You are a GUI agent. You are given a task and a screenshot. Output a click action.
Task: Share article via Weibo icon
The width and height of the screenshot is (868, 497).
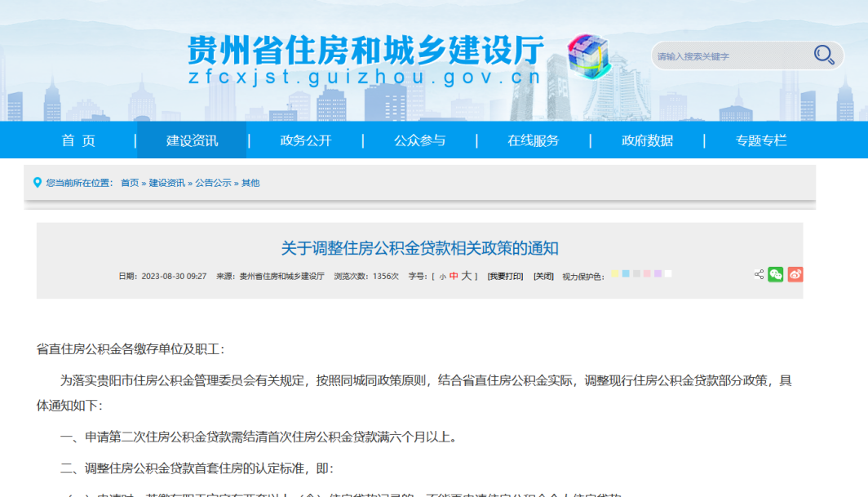(x=795, y=275)
